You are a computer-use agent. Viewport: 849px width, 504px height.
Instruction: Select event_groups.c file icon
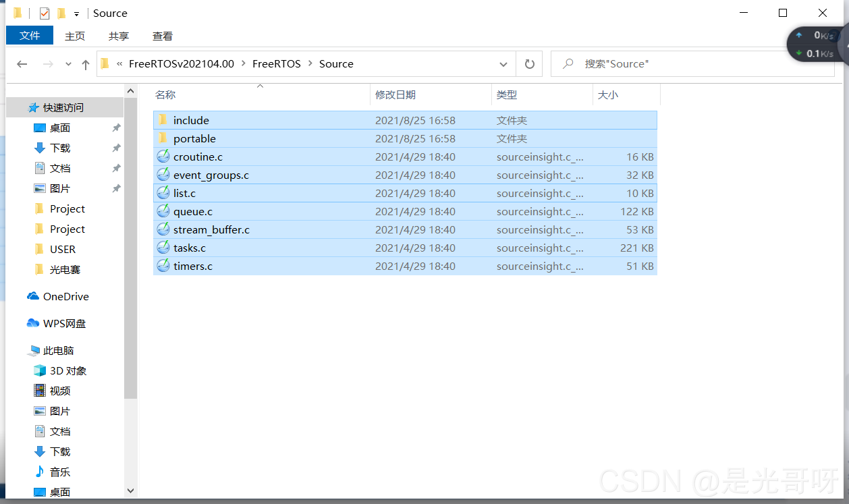point(163,175)
